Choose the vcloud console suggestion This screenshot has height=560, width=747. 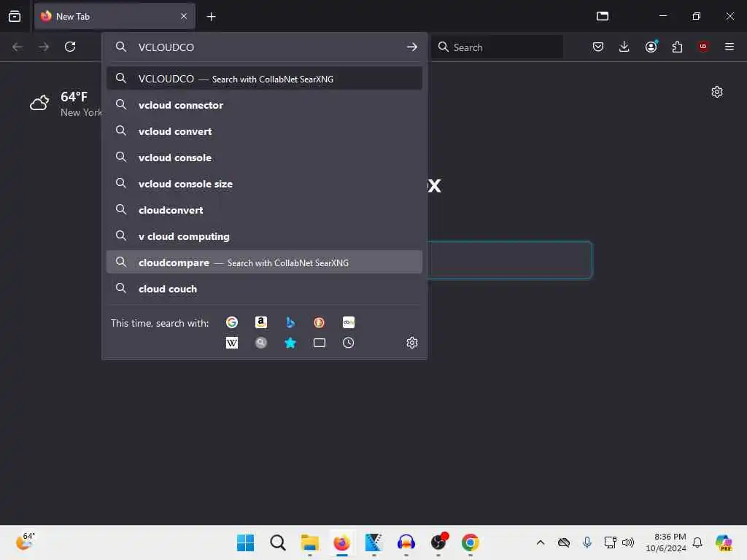point(264,157)
